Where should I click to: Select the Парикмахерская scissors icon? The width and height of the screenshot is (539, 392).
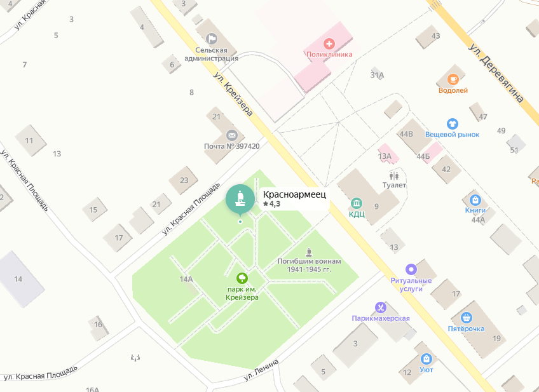tap(381, 308)
